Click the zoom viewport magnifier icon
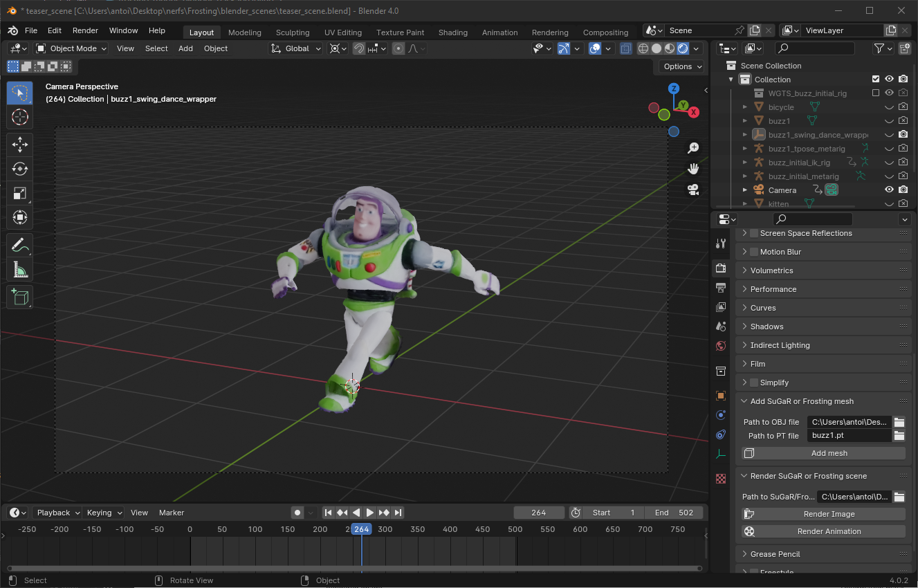 [x=692, y=148]
